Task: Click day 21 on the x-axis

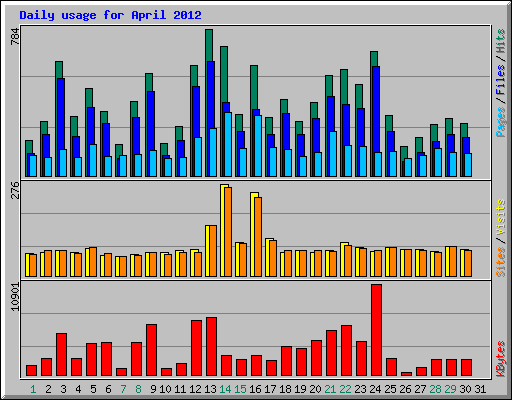Action: (x=330, y=389)
